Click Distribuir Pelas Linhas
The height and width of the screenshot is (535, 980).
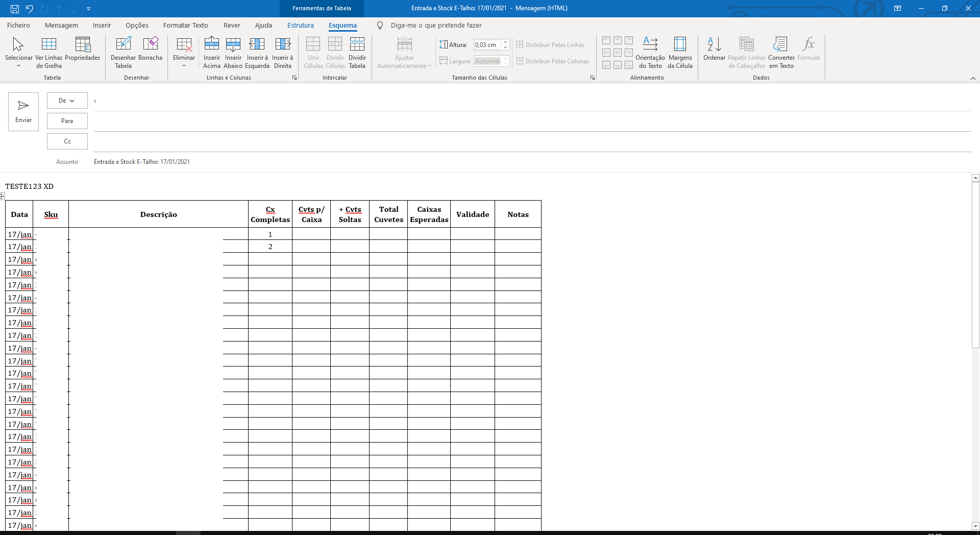coord(550,45)
